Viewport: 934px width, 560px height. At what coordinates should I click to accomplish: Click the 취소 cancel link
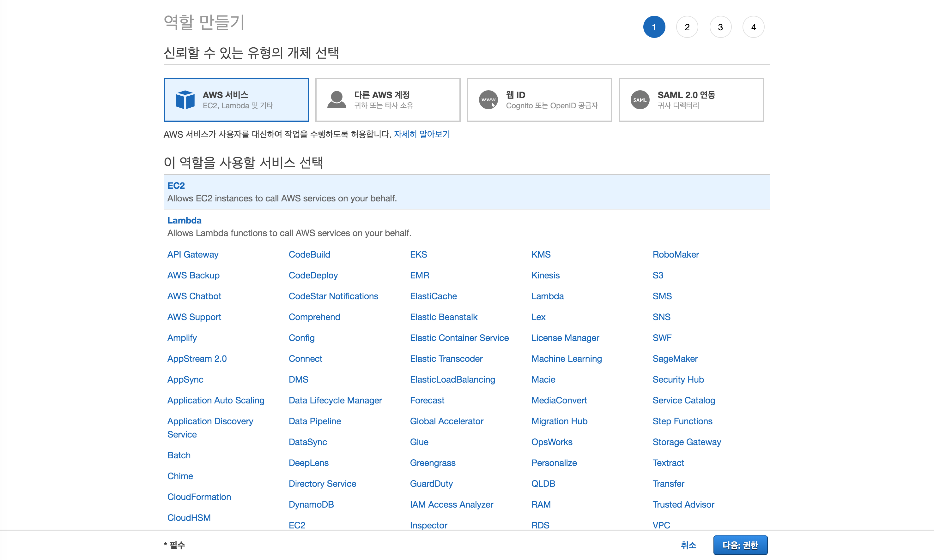tap(688, 545)
